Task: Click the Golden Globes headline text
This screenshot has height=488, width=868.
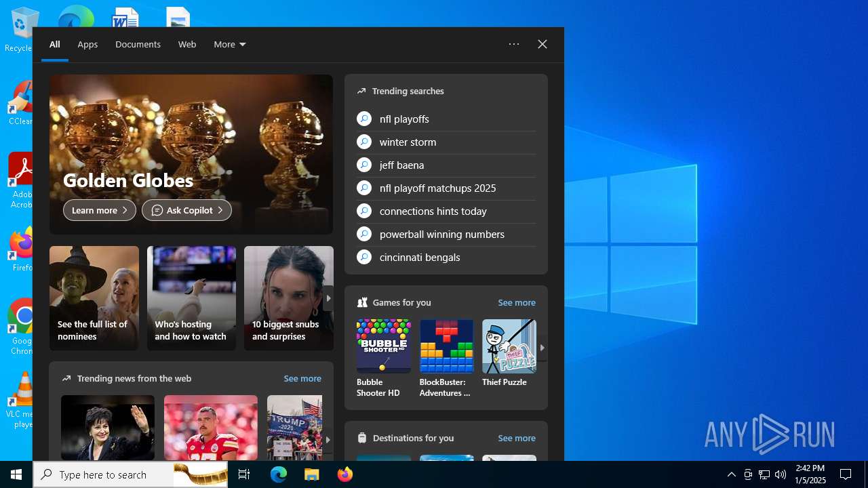Action: coord(128,180)
